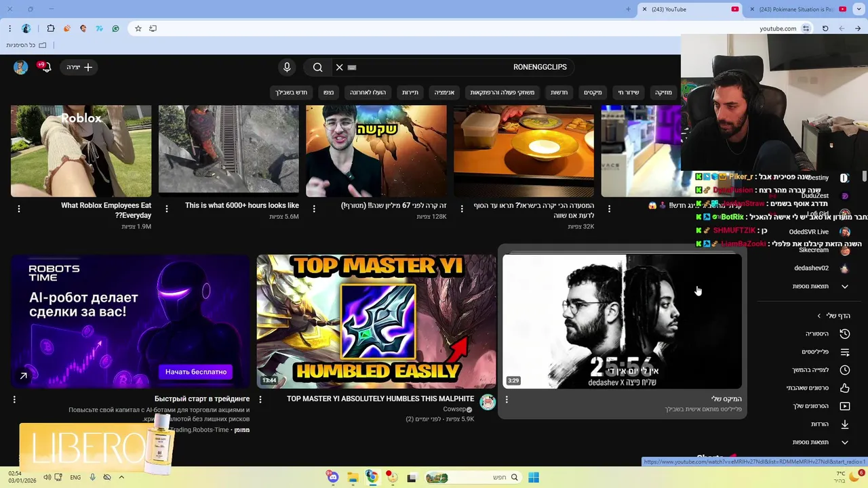Open the History (היסטוריה) sidebar icon
This screenshot has width=868, height=488.
tap(845, 333)
